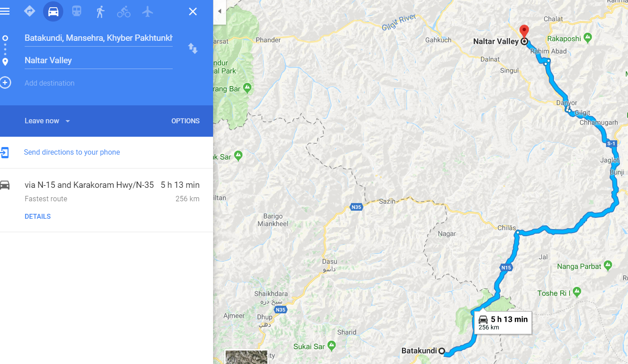Image resolution: width=628 pixels, height=364 pixels.
Task: Swap starting point and destination
Action: (193, 48)
